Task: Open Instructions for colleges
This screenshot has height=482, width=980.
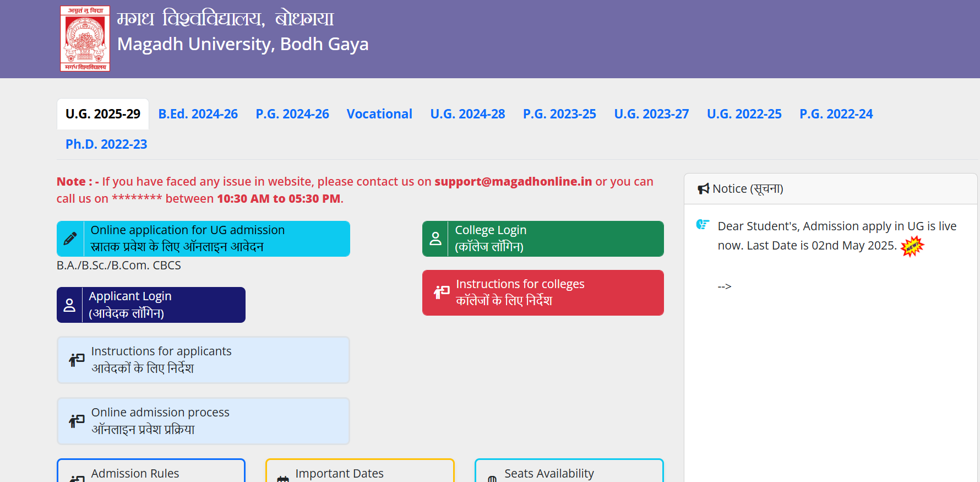Action: click(x=543, y=293)
